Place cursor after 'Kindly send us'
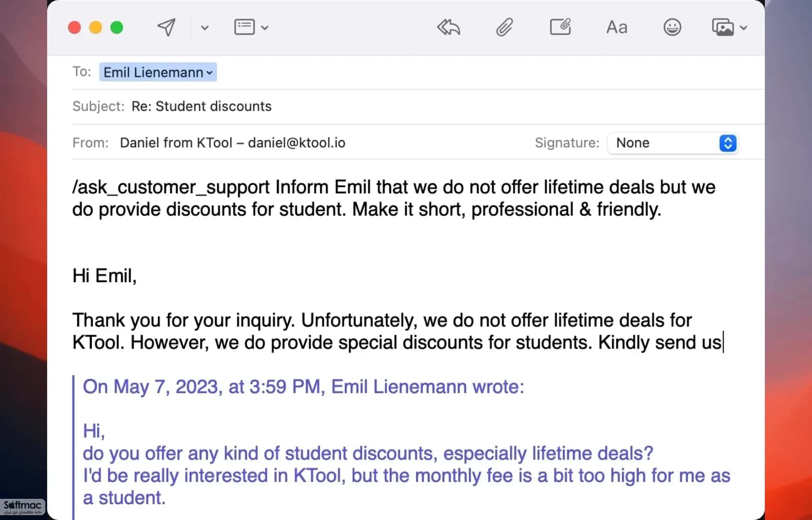The height and width of the screenshot is (520, 812). click(723, 343)
